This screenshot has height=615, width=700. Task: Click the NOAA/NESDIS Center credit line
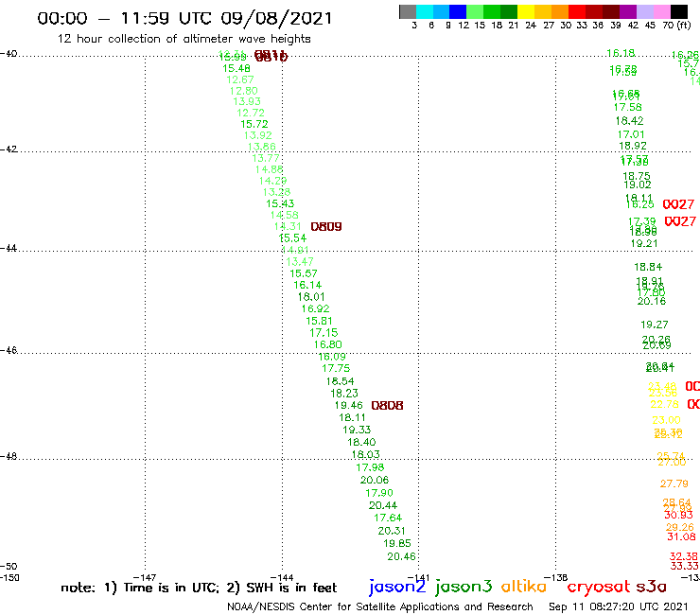point(380,607)
